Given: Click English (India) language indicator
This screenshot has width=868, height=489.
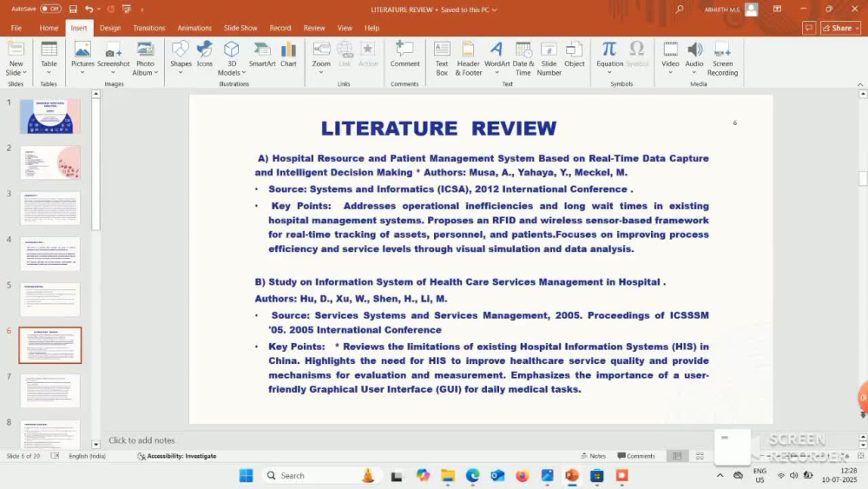Looking at the screenshot, I should [88, 456].
